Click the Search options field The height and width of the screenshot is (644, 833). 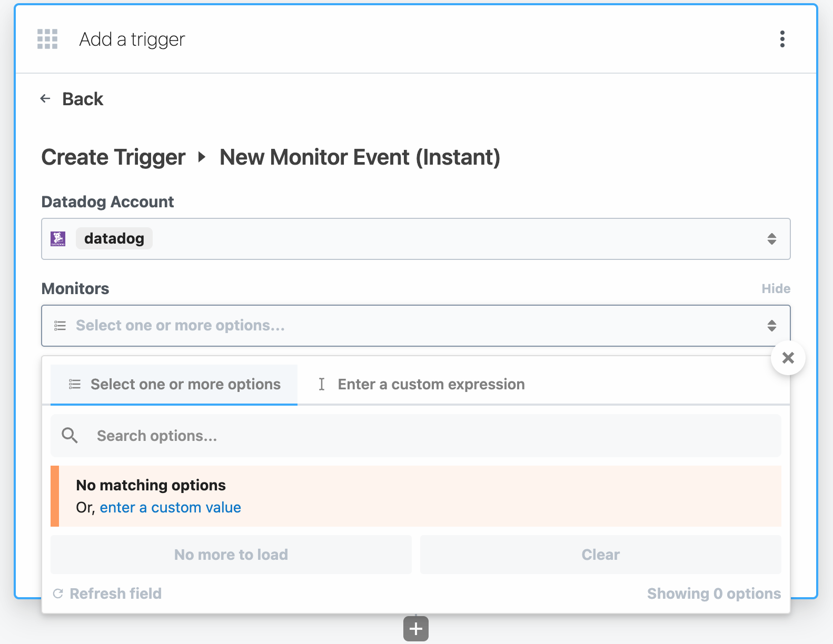416,436
